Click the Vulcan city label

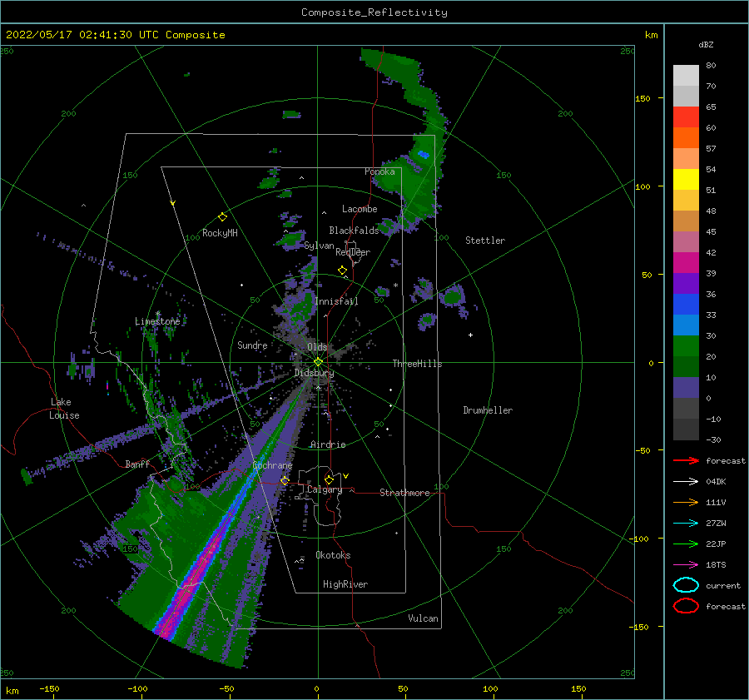[424, 618]
